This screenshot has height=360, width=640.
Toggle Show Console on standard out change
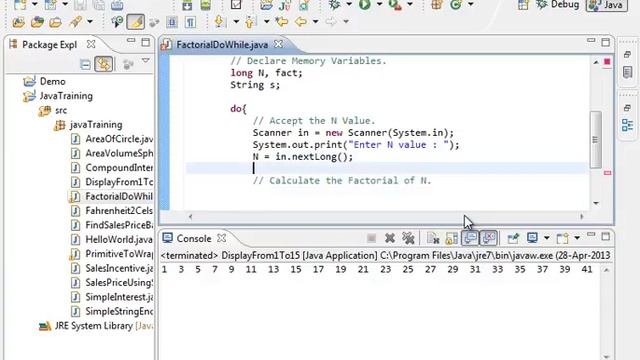coord(470,238)
